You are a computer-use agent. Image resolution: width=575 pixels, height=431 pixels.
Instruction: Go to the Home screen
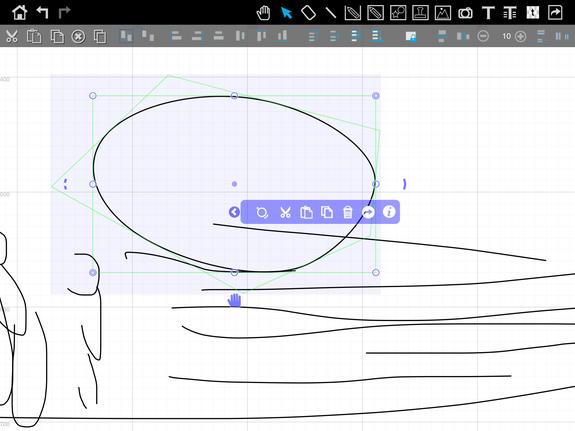[x=19, y=12]
